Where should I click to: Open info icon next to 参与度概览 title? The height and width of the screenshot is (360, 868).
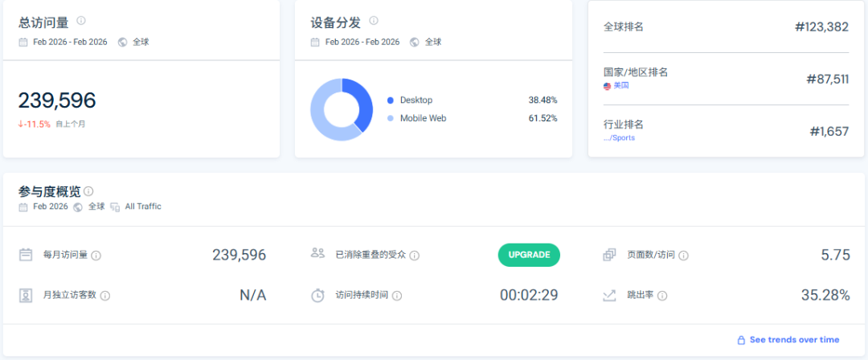[88, 191]
